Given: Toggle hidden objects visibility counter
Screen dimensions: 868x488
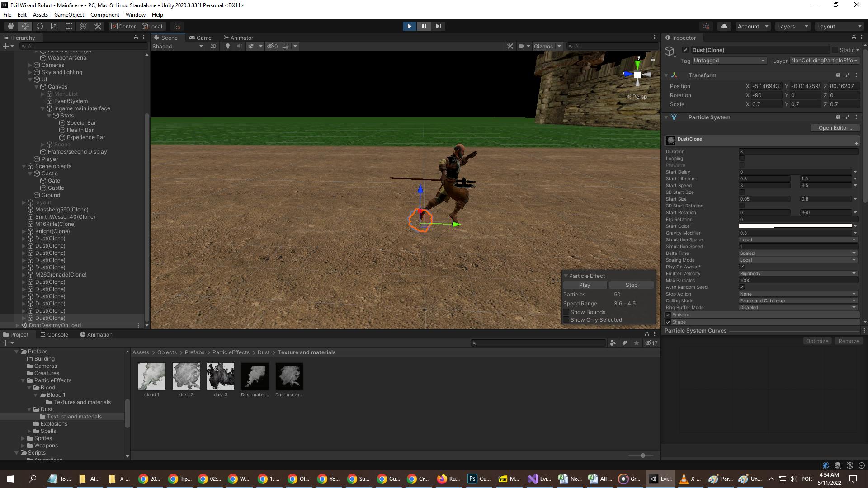Looking at the screenshot, I should 272,46.
